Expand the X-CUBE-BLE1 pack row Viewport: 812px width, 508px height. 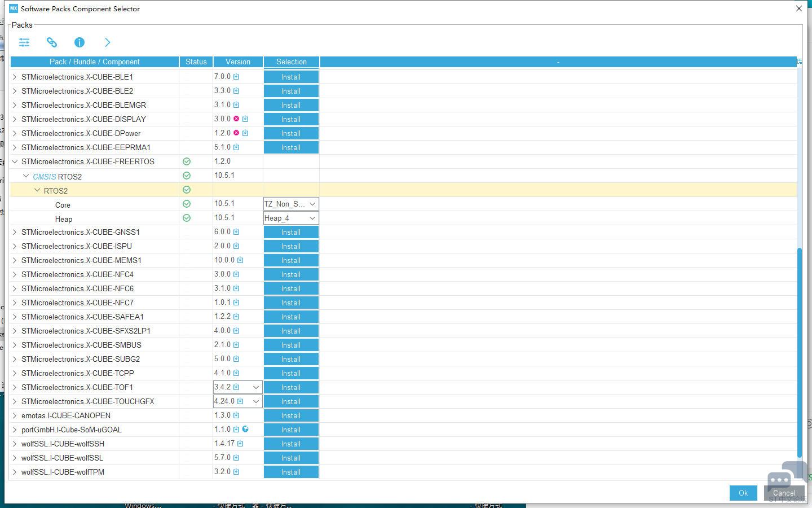point(15,77)
